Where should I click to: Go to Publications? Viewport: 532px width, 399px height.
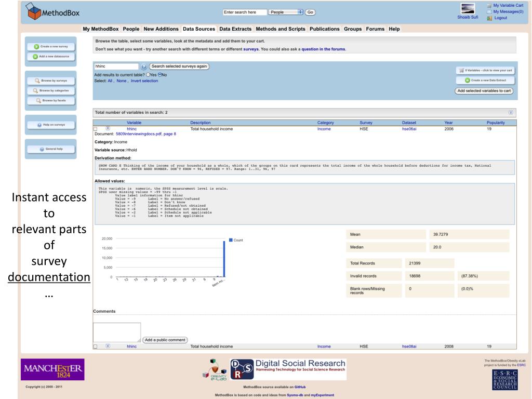pos(324,29)
